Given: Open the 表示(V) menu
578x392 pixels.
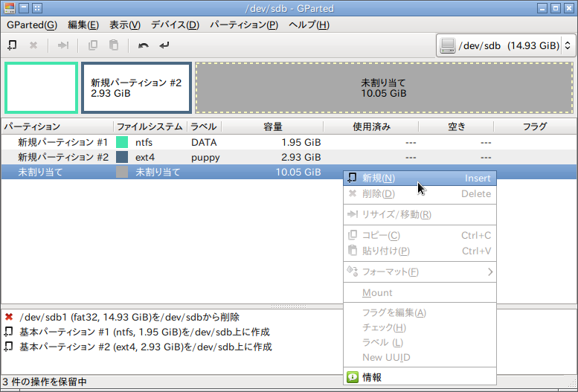Looking at the screenshot, I should [125, 25].
